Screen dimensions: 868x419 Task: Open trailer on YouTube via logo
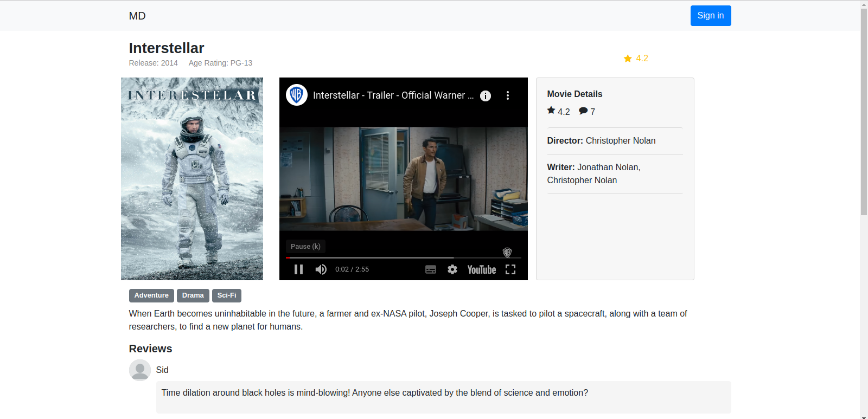click(482, 269)
